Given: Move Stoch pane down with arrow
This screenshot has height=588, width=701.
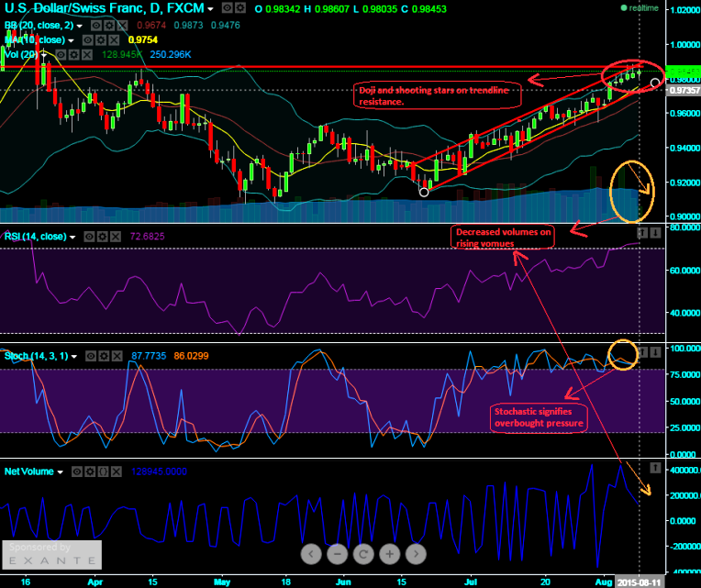Looking at the screenshot, I should pos(655,352).
